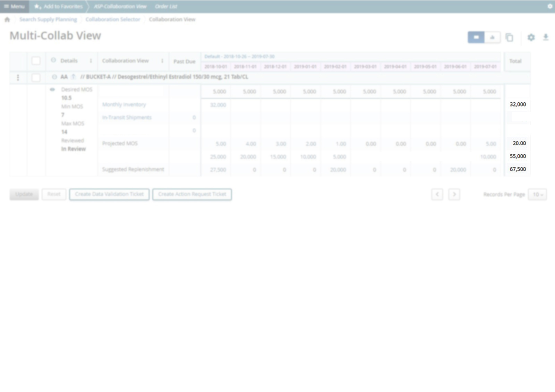555x392 pixels.
Task: Open the three-dot menu for row AA
Action: [x=18, y=77]
